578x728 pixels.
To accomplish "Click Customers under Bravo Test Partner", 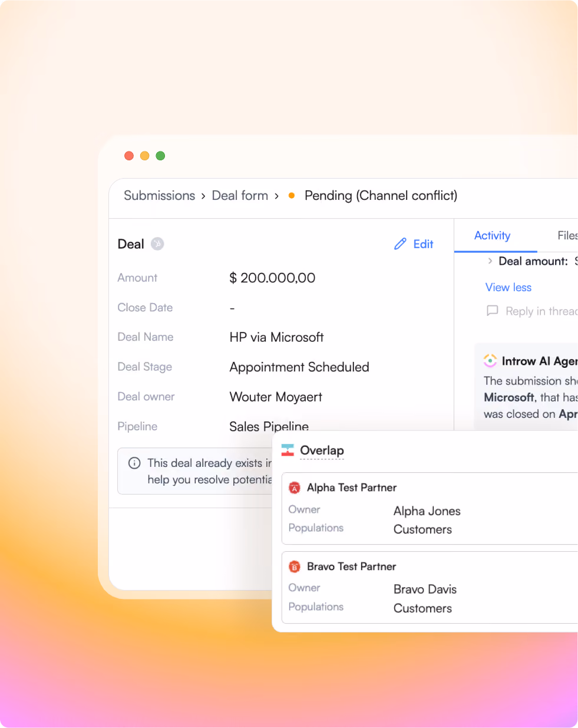I will [x=422, y=608].
